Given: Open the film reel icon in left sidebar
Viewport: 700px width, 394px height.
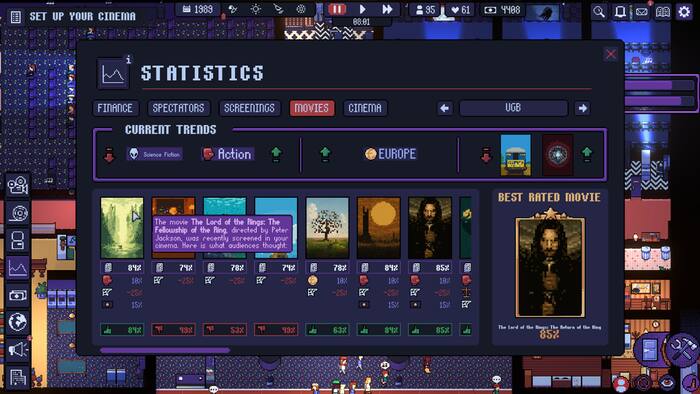Looking at the screenshot, I should click(x=18, y=213).
